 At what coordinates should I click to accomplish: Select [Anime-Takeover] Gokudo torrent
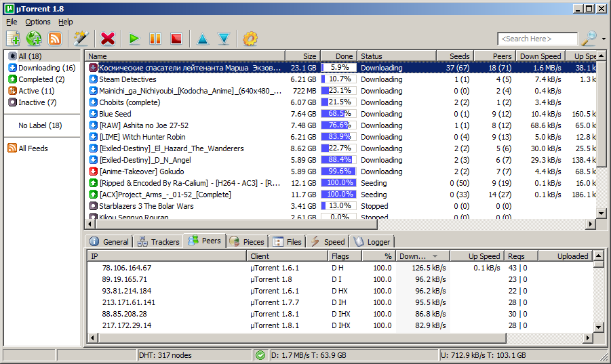(341, 171)
